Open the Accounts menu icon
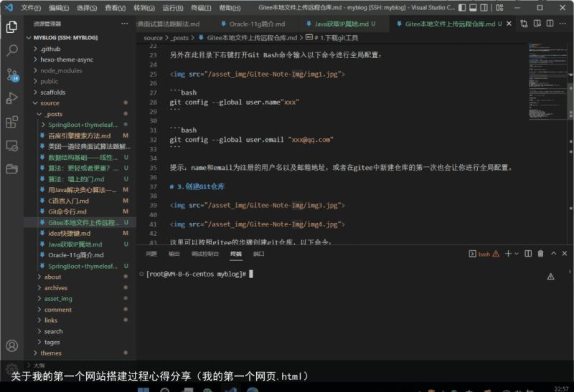 coord(11,345)
